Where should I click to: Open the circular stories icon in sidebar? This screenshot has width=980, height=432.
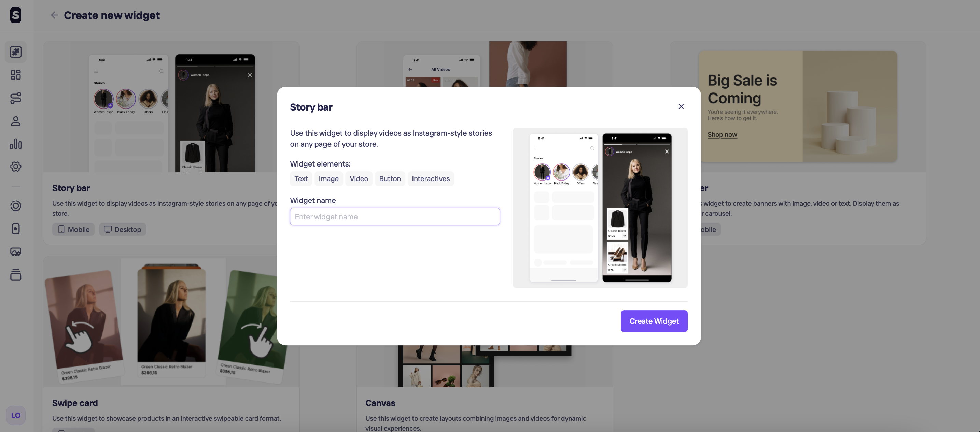coord(16,206)
